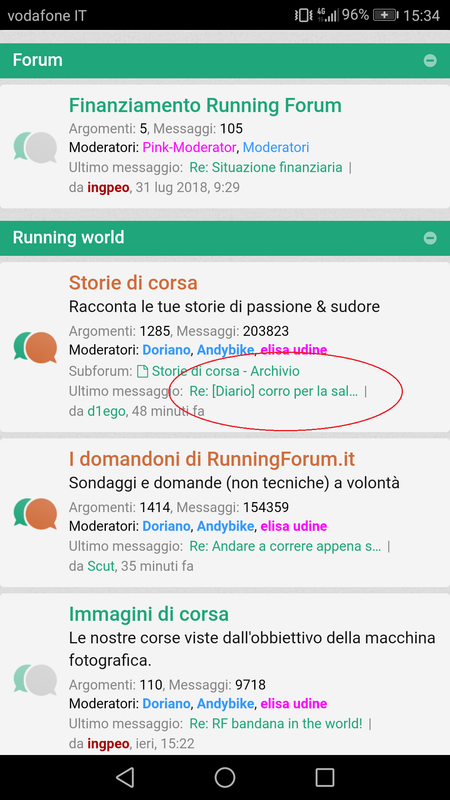450x800 pixels.
Task: Open the Immagini di corsa forum
Action: (x=148, y=614)
